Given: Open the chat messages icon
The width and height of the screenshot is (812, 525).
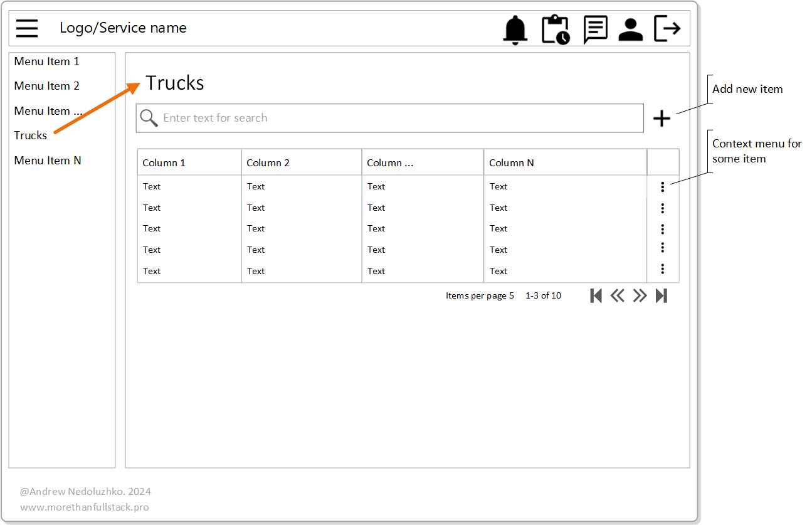Looking at the screenshot, I should pos(595,29).
